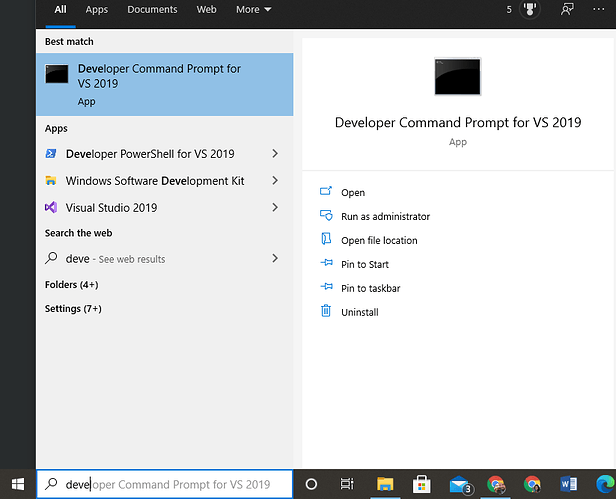
Task: Expand the Visual Studio 2019 chevron arrow
Action: click(275, 208)
